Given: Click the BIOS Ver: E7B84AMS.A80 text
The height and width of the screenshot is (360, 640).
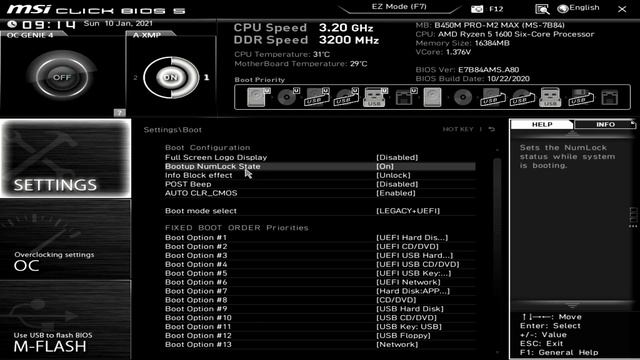Looking at the screenshot, I should [467, 70].
